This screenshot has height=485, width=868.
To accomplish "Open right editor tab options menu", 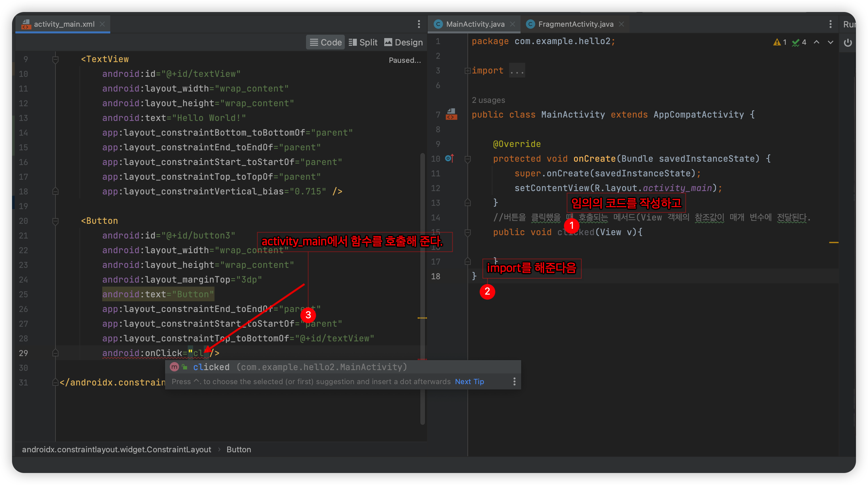I will [x=830, y=24].
